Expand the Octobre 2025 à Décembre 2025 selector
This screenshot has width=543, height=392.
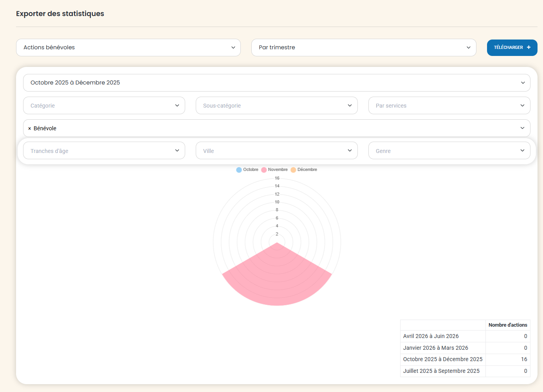(x=276, y=83)
